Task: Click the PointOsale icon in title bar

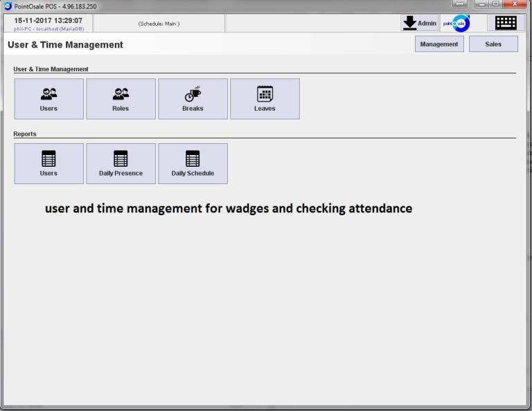Action: pos(8,6)
